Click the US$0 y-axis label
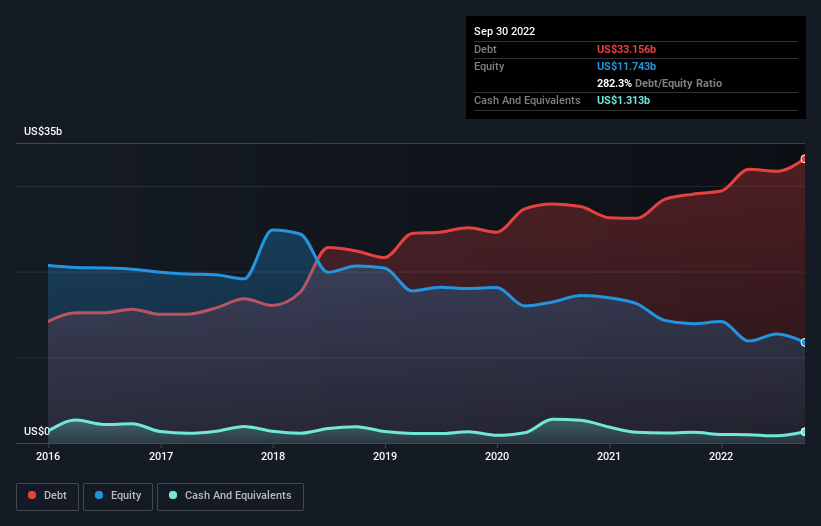 (37, 431)
